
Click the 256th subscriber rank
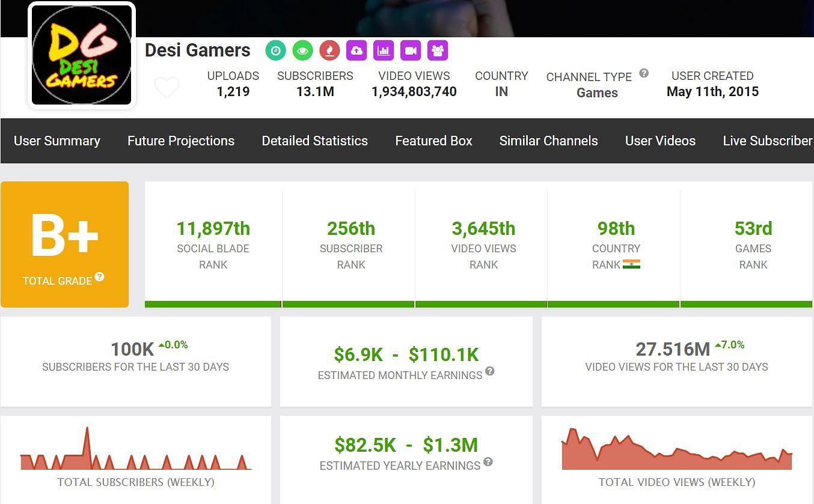[x=351, y=229]
